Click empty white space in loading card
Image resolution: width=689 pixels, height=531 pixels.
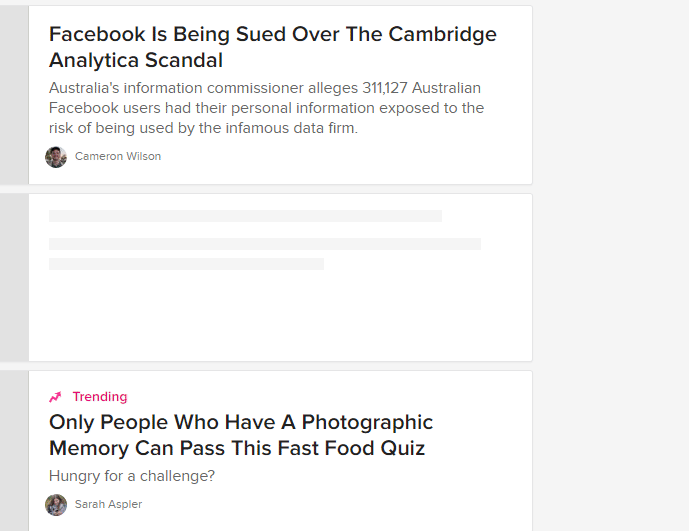coord(280,320)
